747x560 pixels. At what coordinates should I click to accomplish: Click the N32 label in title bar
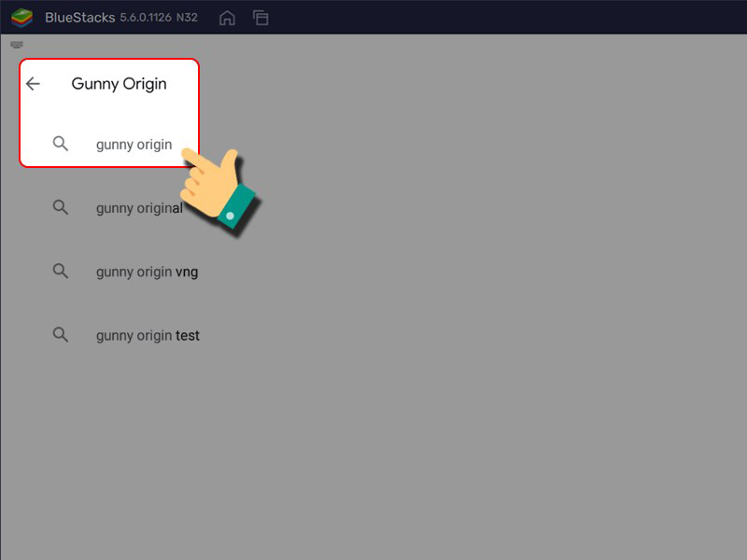[187, 17]
